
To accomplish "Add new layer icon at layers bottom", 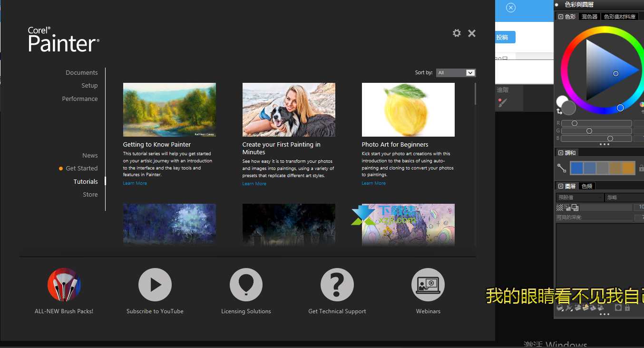I will click(577, 308).
